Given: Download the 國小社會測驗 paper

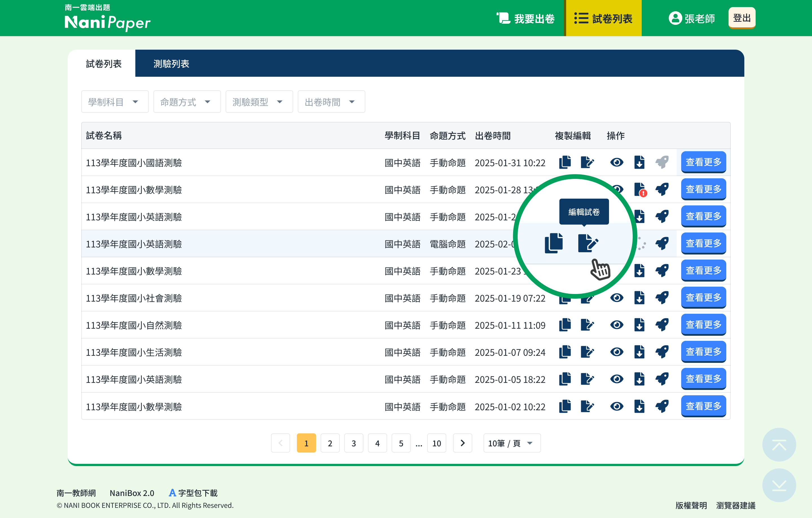Looking at the screenshot, I should coord(639,298).
